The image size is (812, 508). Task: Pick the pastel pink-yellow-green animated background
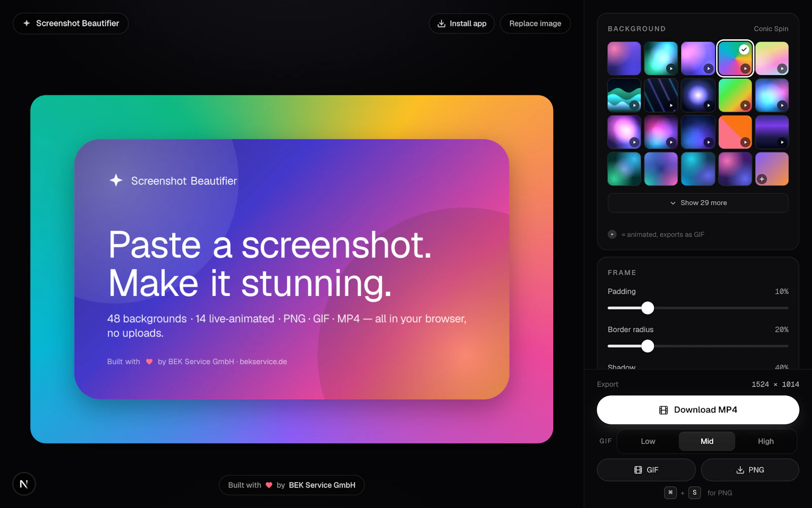click(x=772, y=58)
